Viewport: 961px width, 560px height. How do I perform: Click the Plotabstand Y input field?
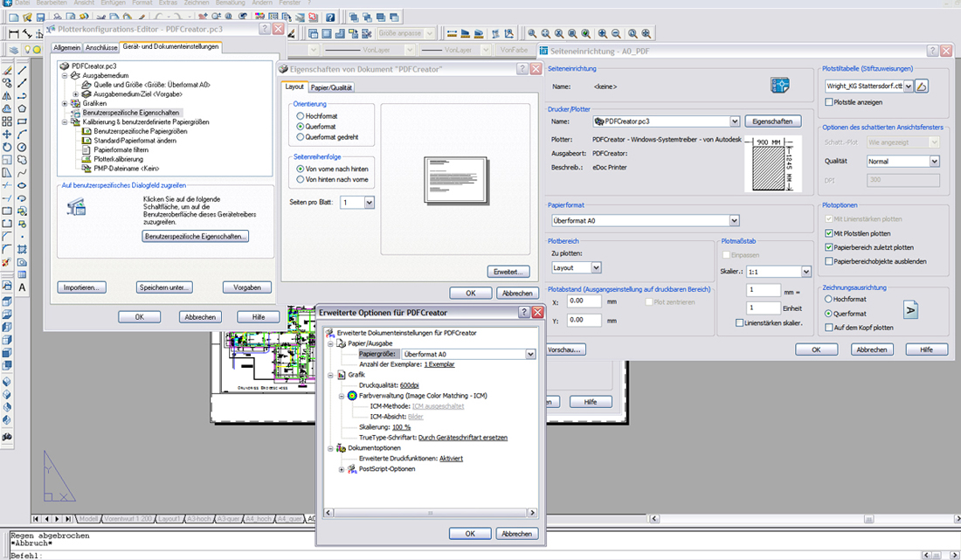pyautogui.click(x=584, y=321)
